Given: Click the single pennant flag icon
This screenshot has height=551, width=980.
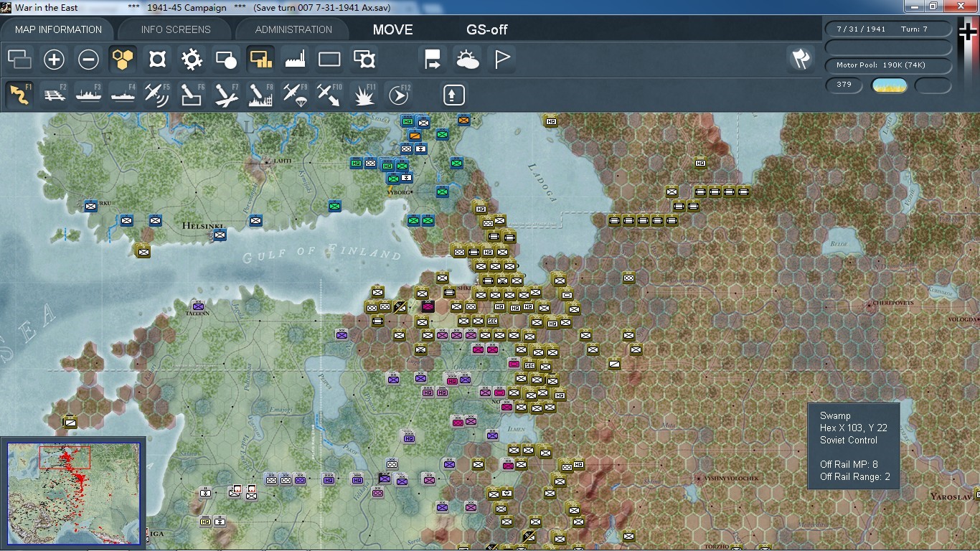Looking at the screenshot, I should pyautogui.click(x=501, y=59).
